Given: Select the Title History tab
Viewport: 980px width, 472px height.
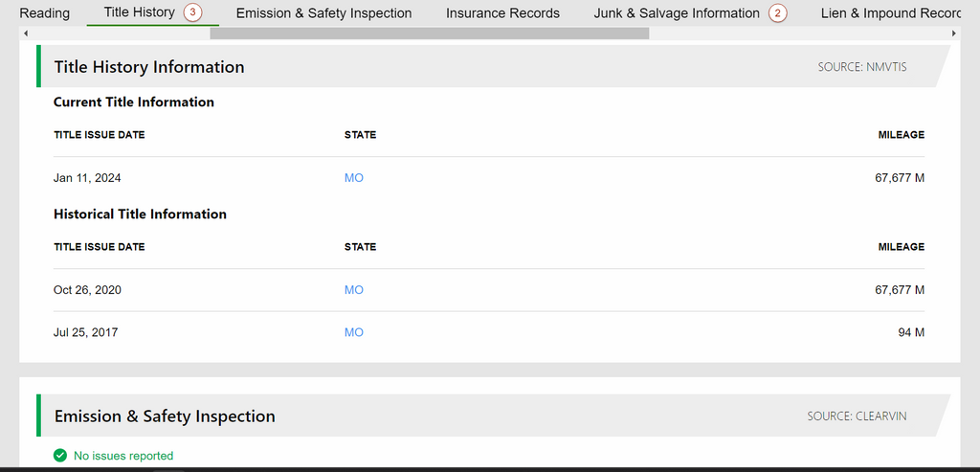Looking at the screenshot, I should (140, 12).
